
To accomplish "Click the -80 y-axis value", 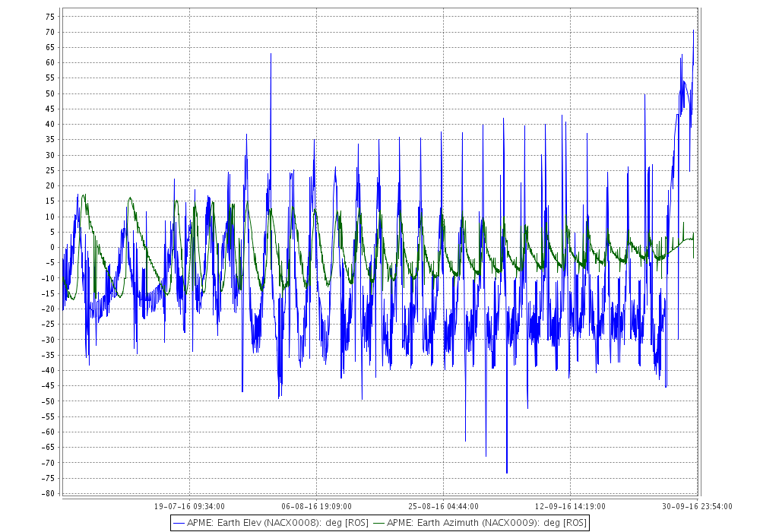I will (49, 493).
